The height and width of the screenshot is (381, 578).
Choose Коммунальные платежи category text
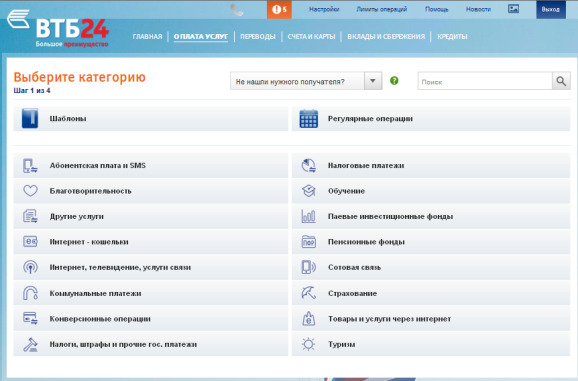click(95, 293)
